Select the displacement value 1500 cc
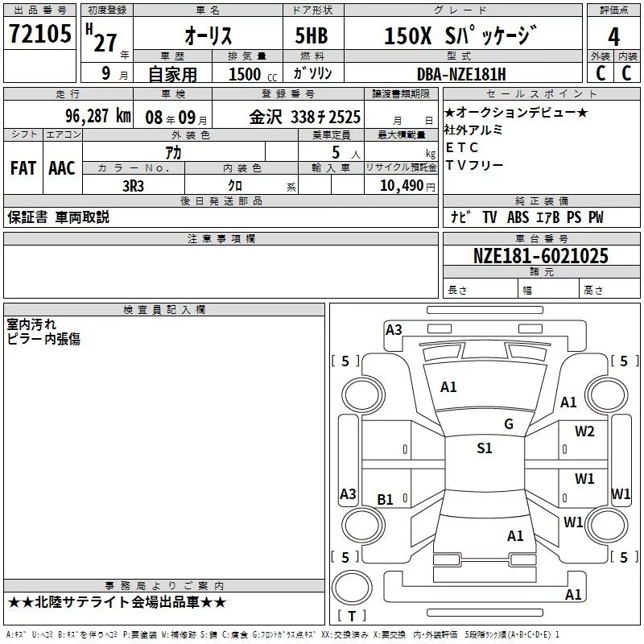Viewport: 644px width, 644px height. point(253,74)
